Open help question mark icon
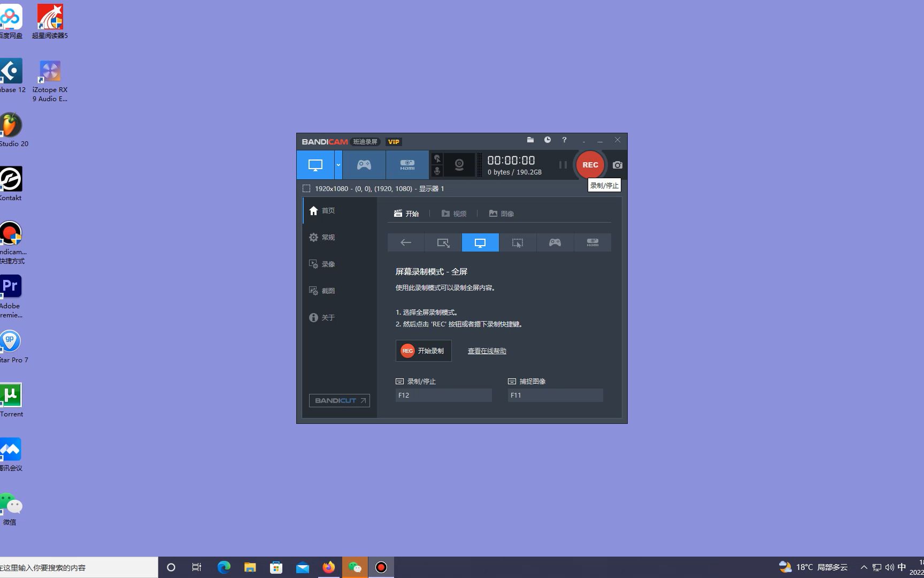Screen dimensions: 924x578 [564, 140]
